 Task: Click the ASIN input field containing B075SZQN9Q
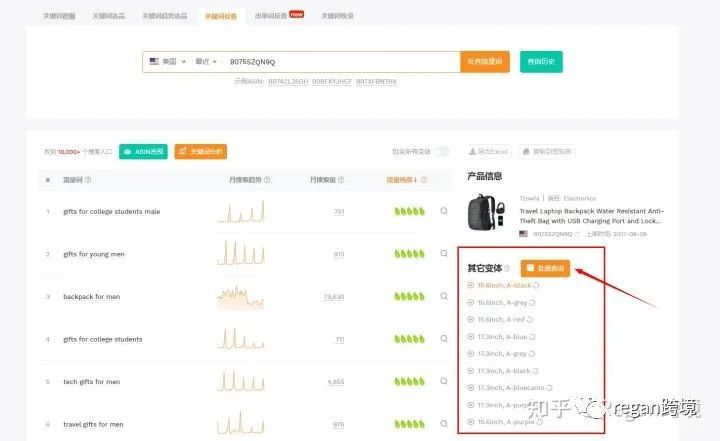tap(342, 62)
